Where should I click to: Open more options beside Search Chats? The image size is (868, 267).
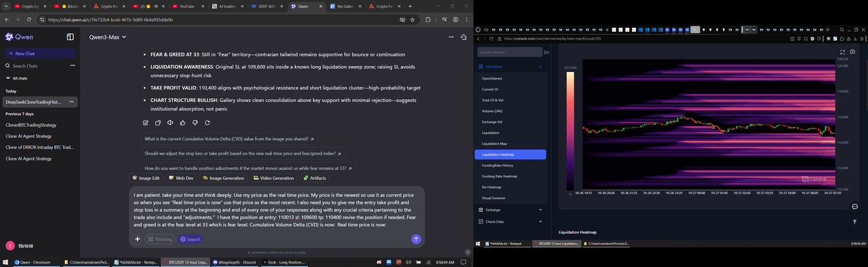coord(73,65)
